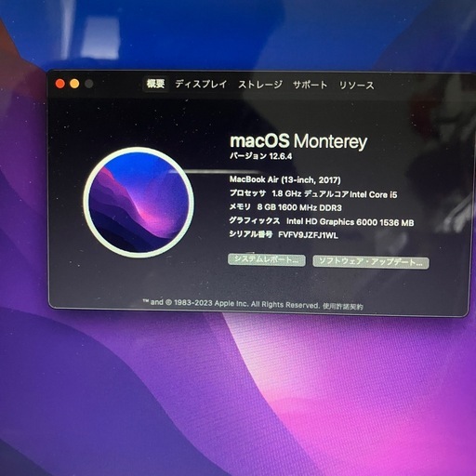Click the macOS Monterey title
Screen dimensions: 476x476
(x=298, y=141)
